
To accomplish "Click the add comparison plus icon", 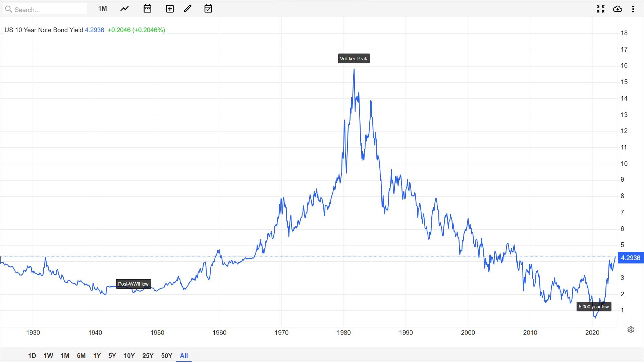I will click(170, 9).
